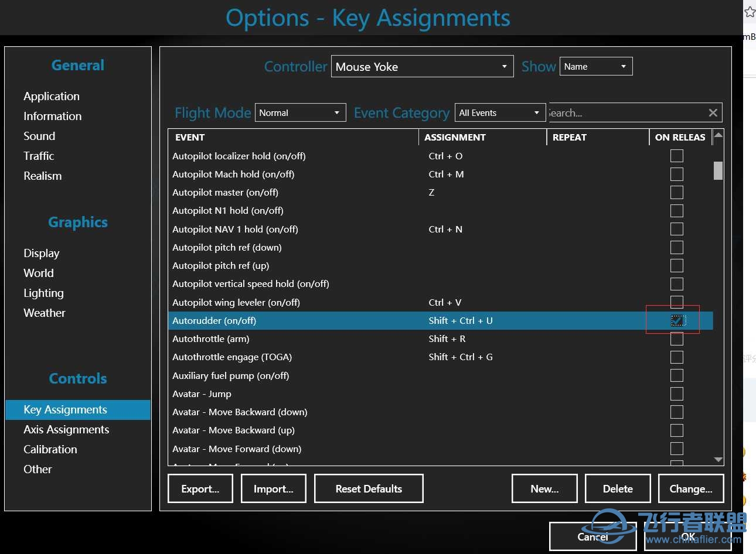Image resolution: width=756 pixels, height=554 pixels.
Task: Tick On Release for Autopilot pitch ref (down)
Action: pyautogui.click(x=677, y=247)
